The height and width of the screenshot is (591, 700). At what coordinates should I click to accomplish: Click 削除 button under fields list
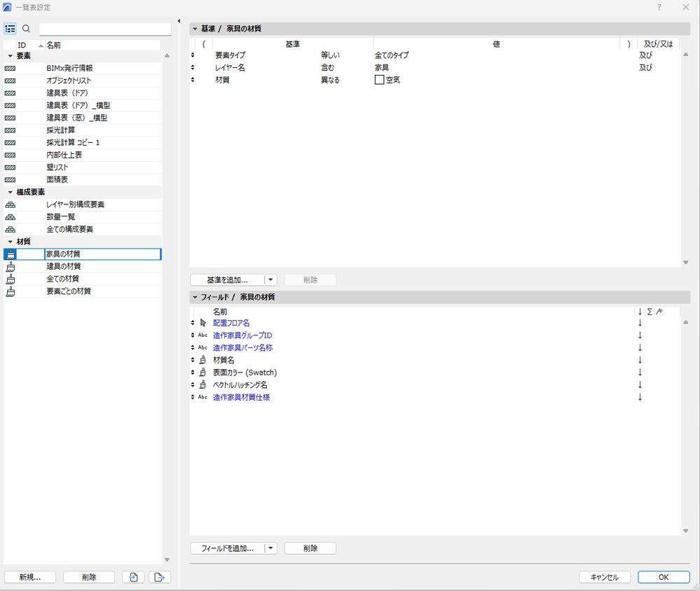tap(310, 548)
